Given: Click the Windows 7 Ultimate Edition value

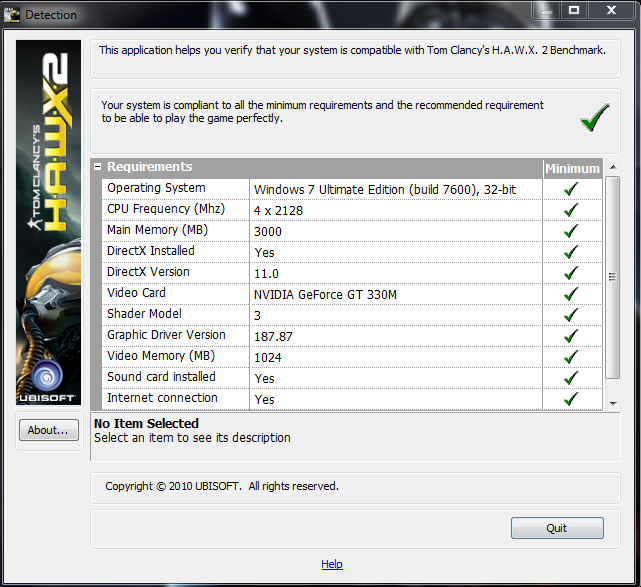Looking at the screenshot, I should (x=385, y=190).
